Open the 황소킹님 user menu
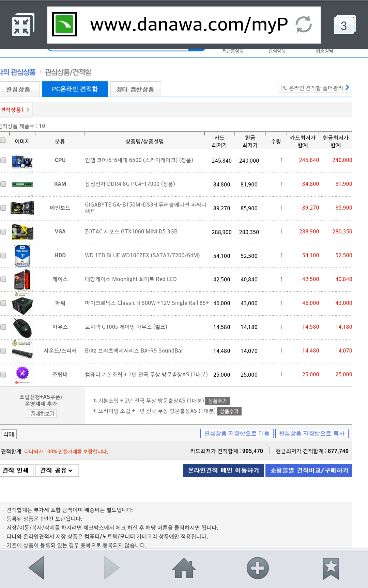The width and height of the screenshot is (368, 588). pyautogui.click(x=324, y=51)
